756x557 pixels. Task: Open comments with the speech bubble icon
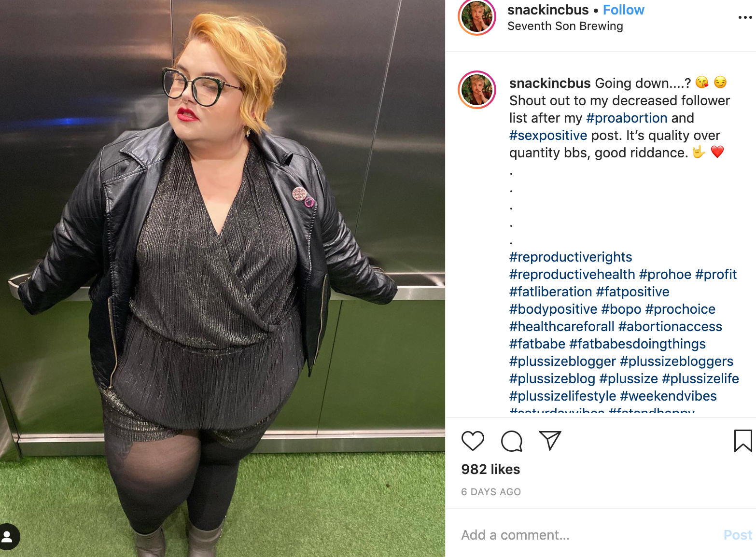pos(512,441)
